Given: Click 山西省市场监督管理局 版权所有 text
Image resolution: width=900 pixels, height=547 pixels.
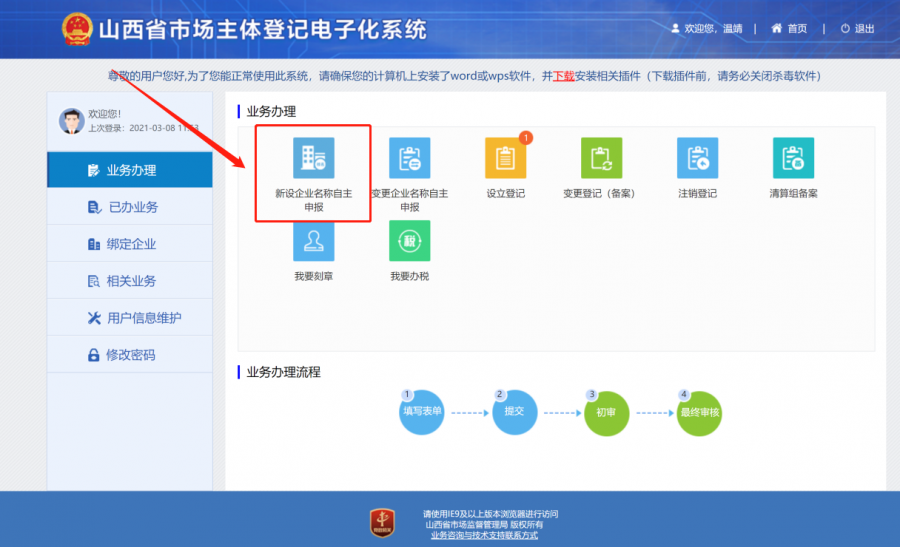Looking at the screenshot, I should pos(484,525).
